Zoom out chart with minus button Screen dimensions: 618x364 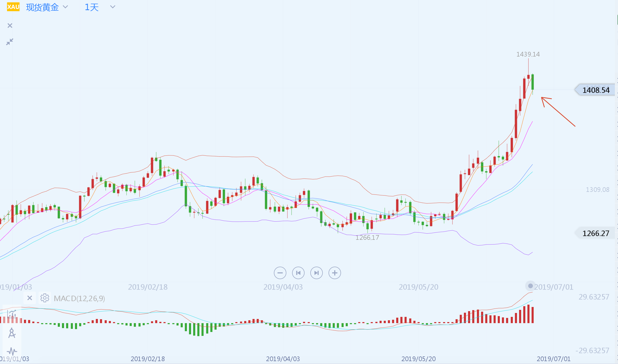[x=280, y=273]
